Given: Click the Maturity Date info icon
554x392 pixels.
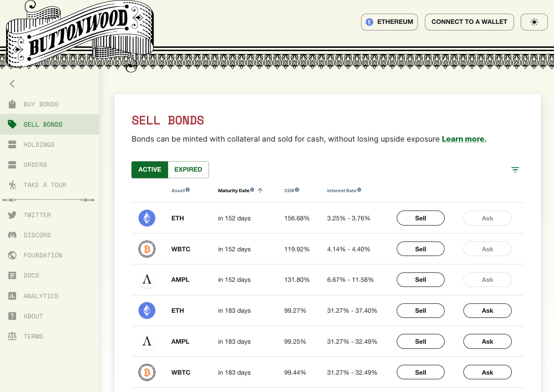Looking at the screenshot, I should (x=252, y=190).
